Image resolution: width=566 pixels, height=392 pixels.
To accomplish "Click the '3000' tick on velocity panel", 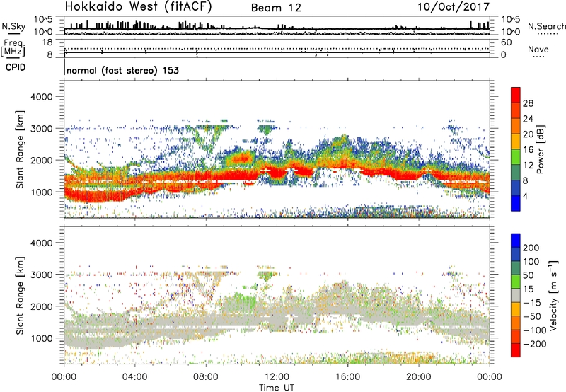I will (x=42, y=275).
